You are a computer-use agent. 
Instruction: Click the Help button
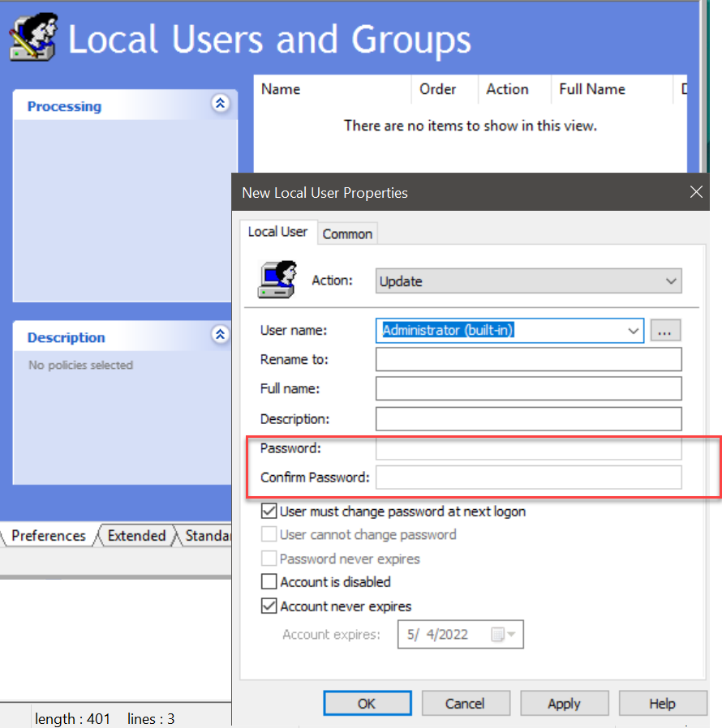click(x=663, y=704)
